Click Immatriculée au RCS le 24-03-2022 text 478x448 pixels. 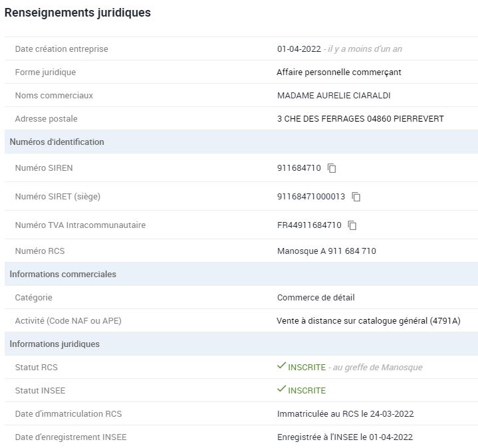point(345,414)
